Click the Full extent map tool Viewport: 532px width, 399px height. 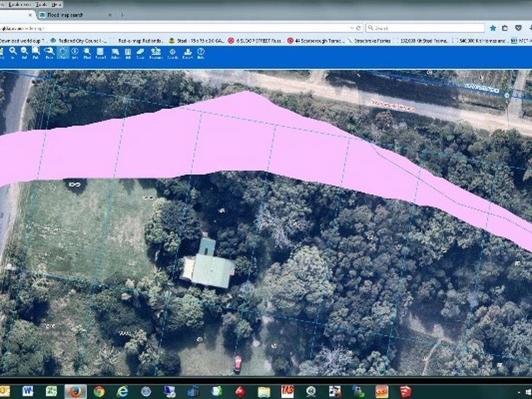pos(36,53)
